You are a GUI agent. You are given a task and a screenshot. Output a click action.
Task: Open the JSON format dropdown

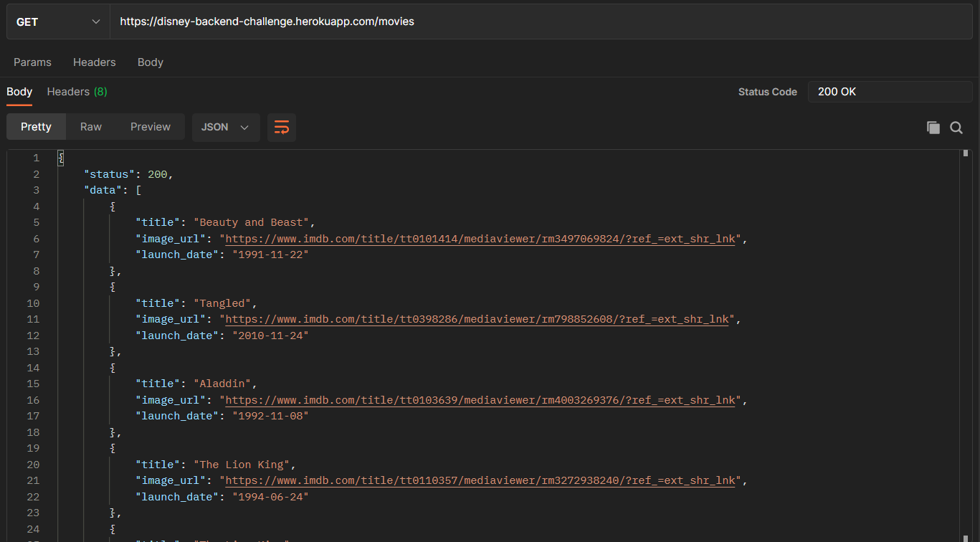point(226,127)
